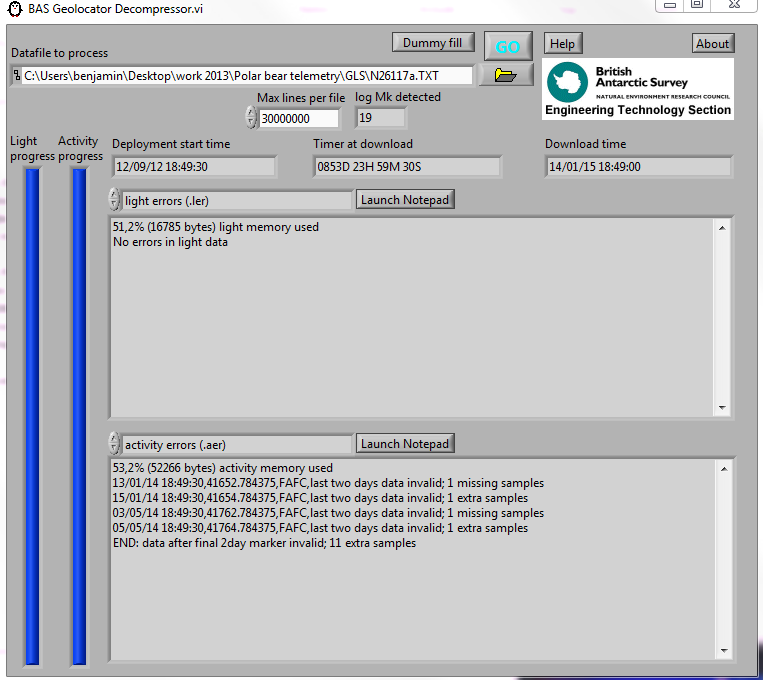This screenshot has width=763, height=680.
Task: Click activity errors scrollbar down arrow
Action: (724, 651)
